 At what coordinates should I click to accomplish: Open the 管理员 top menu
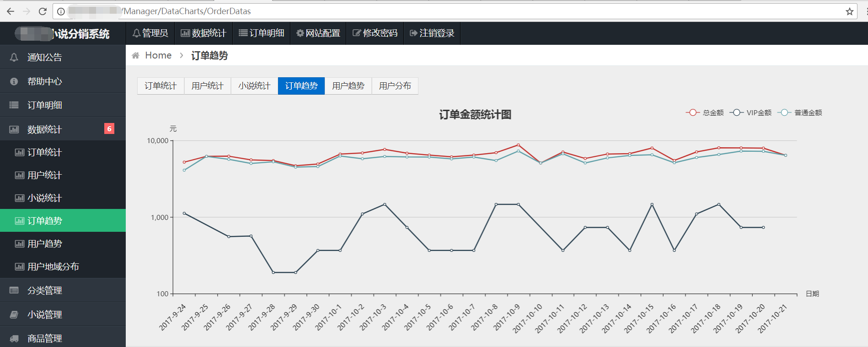(150, 33)
